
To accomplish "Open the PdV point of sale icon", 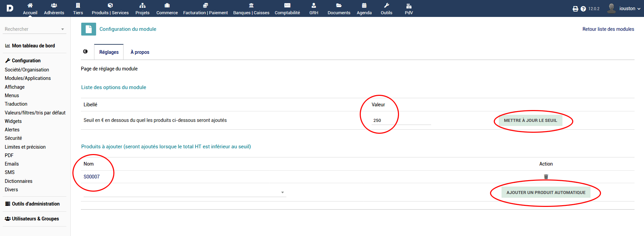I will pos(409,6).
